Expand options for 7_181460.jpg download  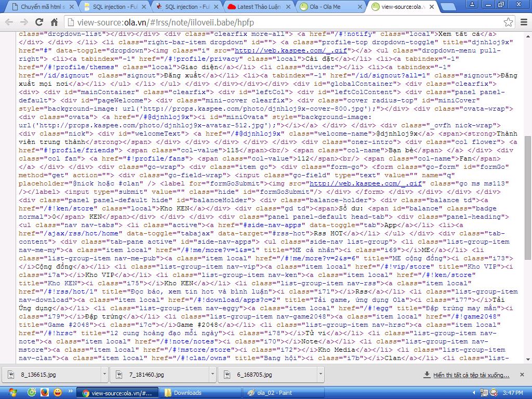[212, 375]
